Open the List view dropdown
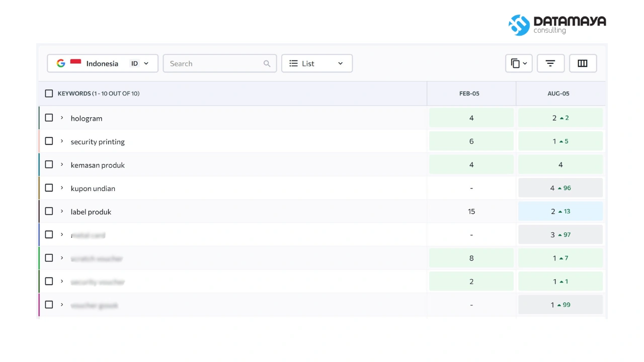 point(317,63)
